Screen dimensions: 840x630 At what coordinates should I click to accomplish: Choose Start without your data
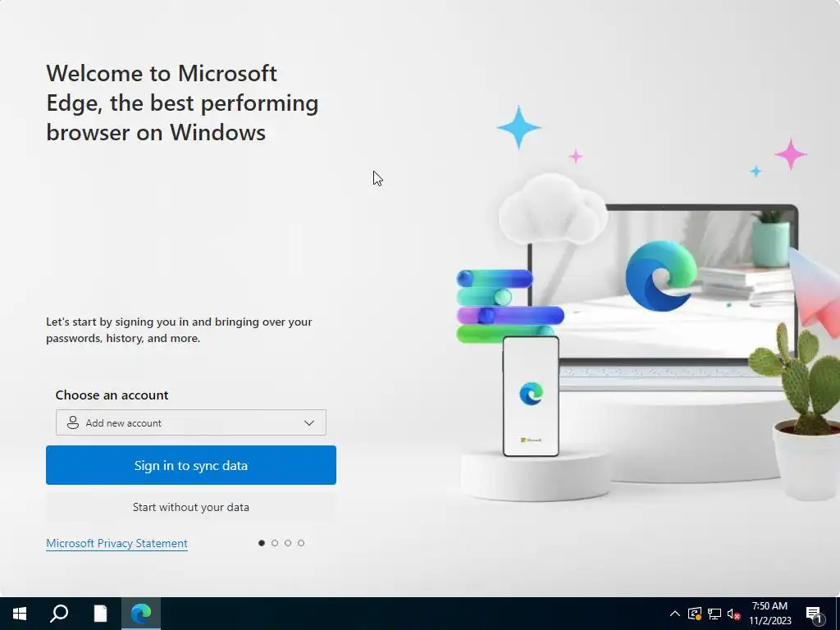(x=190, y=507)
